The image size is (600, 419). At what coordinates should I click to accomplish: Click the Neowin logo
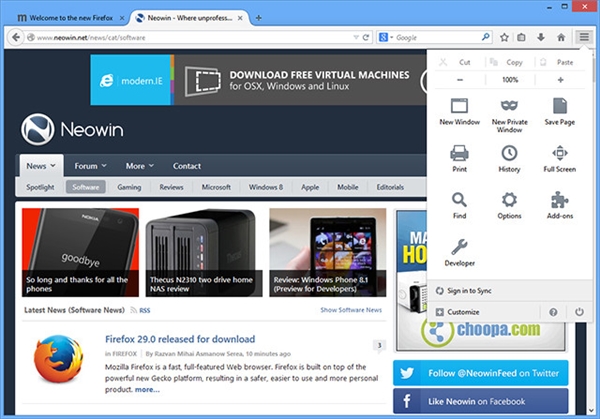coord(72,129)
